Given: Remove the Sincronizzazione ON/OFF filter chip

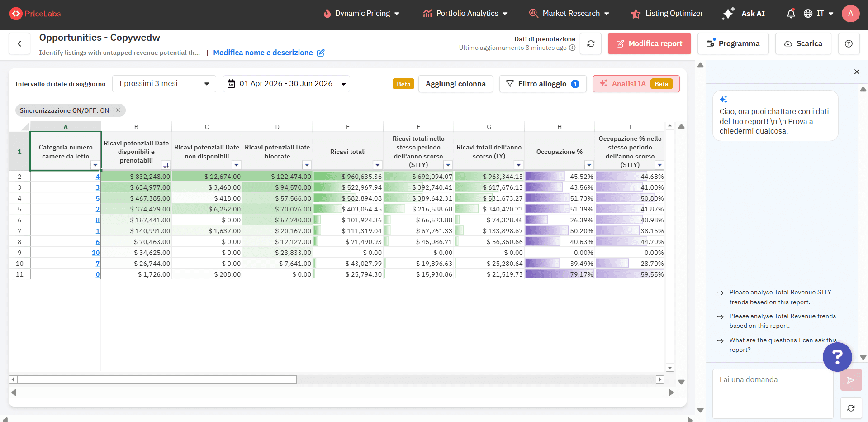Looking at the screenshot, I should (x=118, y=110).
